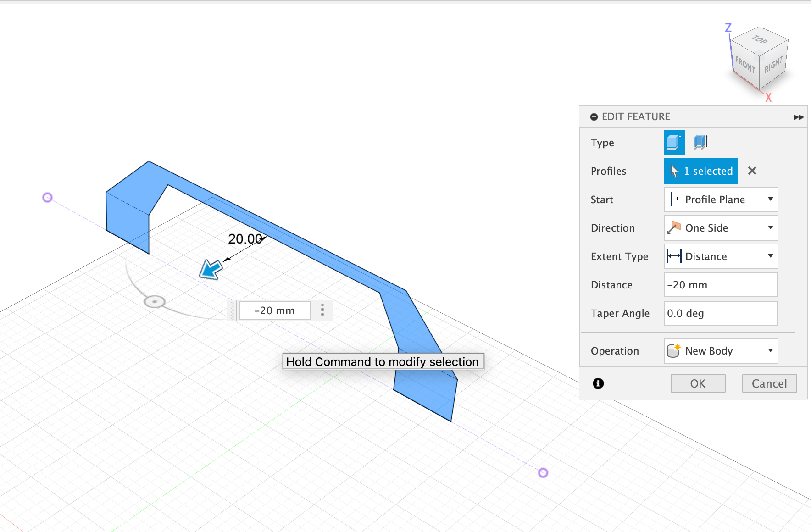Click the double-arrow expand icon in panel header
Screen dimensions: 811x532
pyautogui.click(x=799, y=117)
